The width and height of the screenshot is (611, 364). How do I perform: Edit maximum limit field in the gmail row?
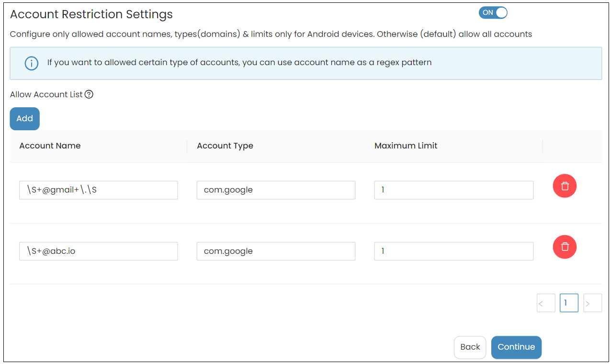[x=454, y=190]
